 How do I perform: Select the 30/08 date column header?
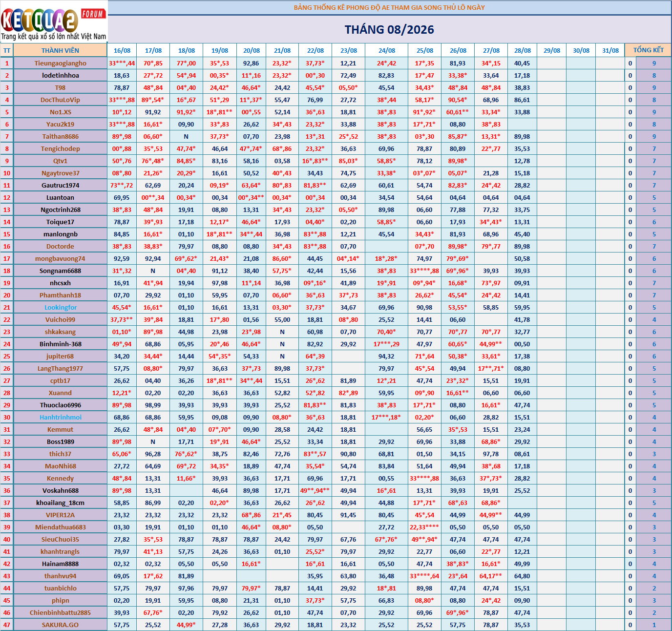(581, 50)
